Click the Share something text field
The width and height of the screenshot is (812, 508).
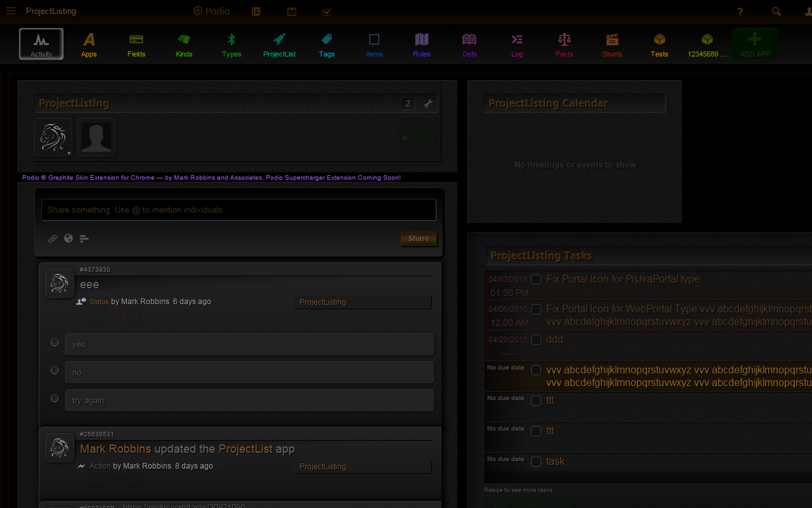(x=239, y=210)
